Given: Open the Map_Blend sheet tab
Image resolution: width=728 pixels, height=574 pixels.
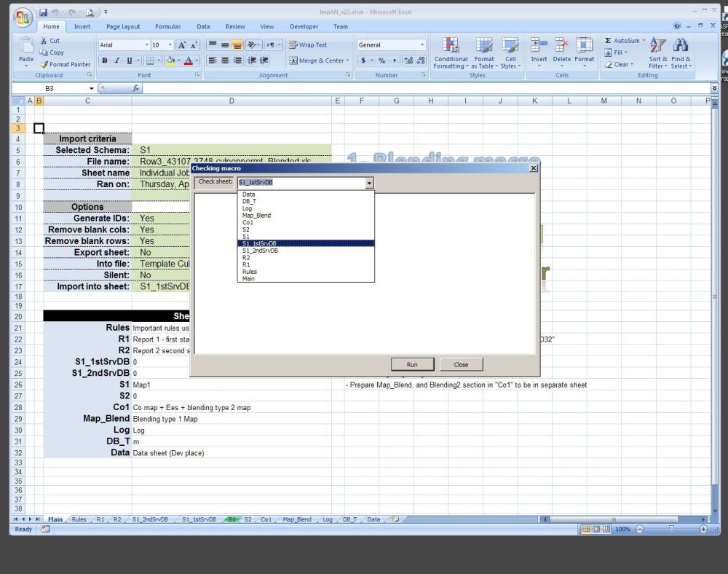Looking at the screenshot, I should coord(296,519).
